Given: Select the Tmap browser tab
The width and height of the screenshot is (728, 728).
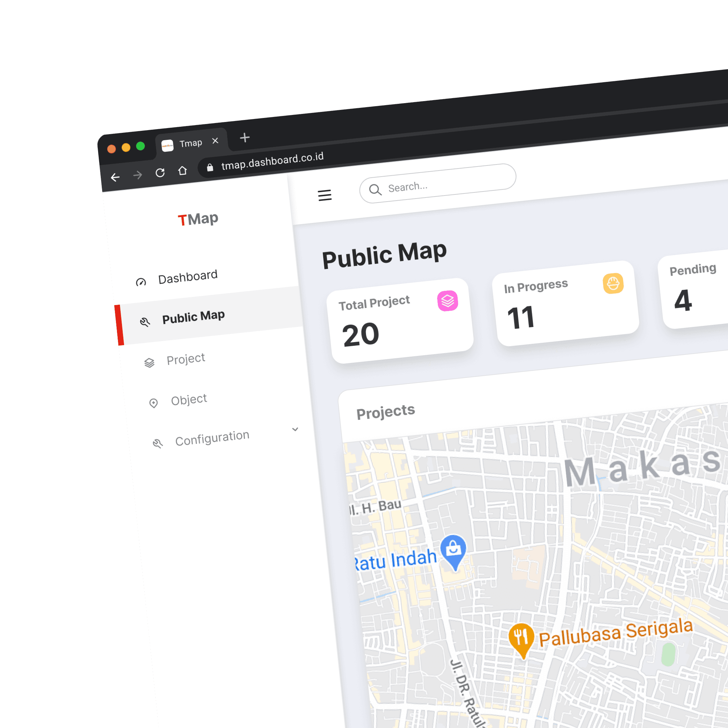Looking at the screenshot, I should coord(192,143).
